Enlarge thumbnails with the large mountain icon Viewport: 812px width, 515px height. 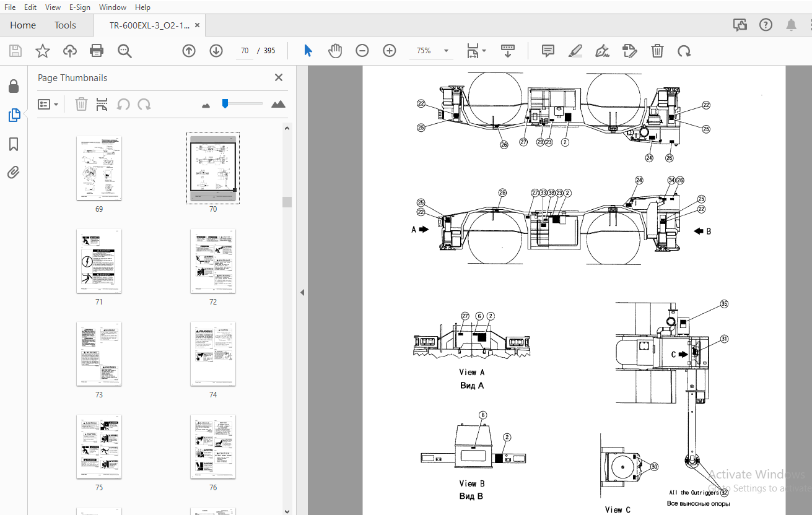[x=279, y=104]
